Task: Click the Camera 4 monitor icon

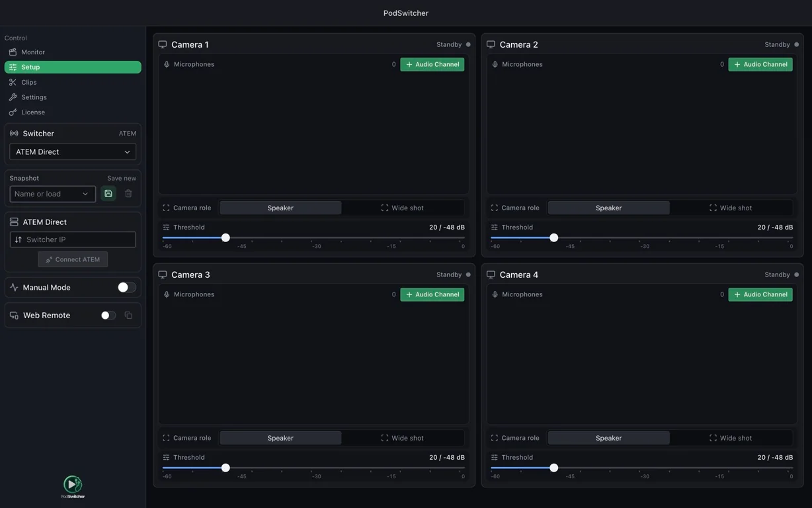Action: click(491, 275)
